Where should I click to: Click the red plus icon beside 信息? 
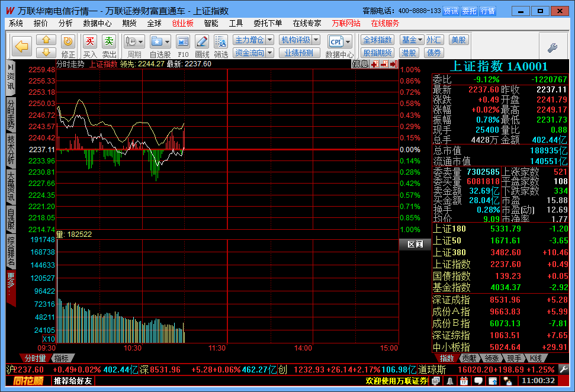[374, 64]
